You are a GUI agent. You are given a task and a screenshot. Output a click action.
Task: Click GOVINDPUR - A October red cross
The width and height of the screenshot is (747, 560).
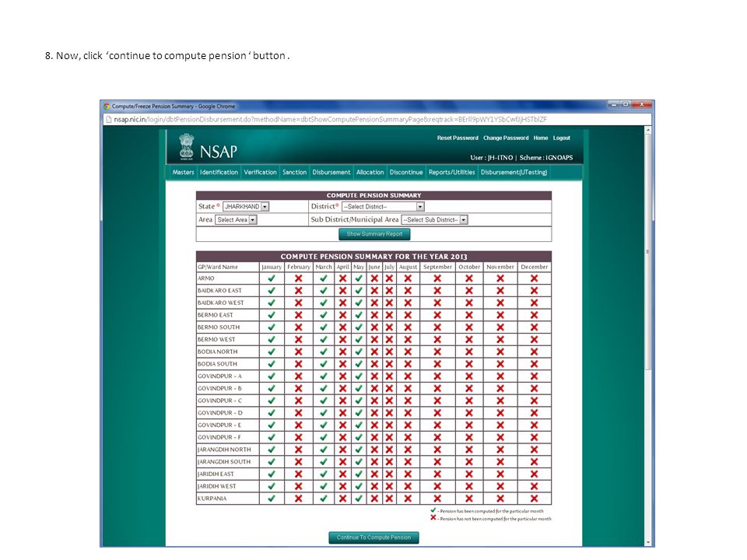tap(469, 376)
